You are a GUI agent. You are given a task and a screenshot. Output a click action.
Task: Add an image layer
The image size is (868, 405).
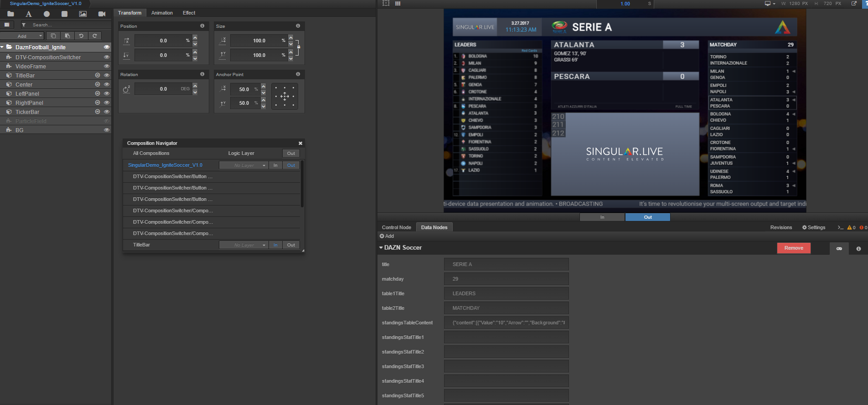tap(83, 14)
